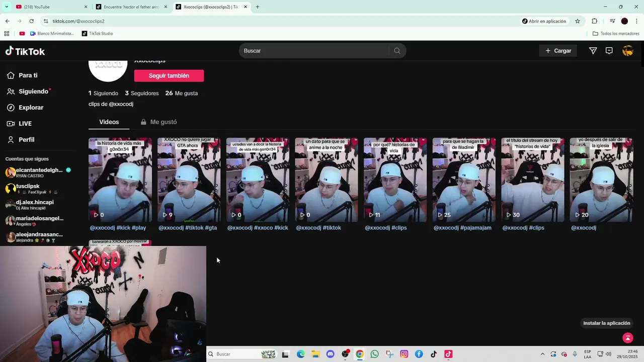This screenshot has width=644, height=362.
Task: Open video 'el título del stream de hoy'
Action: [x=532, y=180]
